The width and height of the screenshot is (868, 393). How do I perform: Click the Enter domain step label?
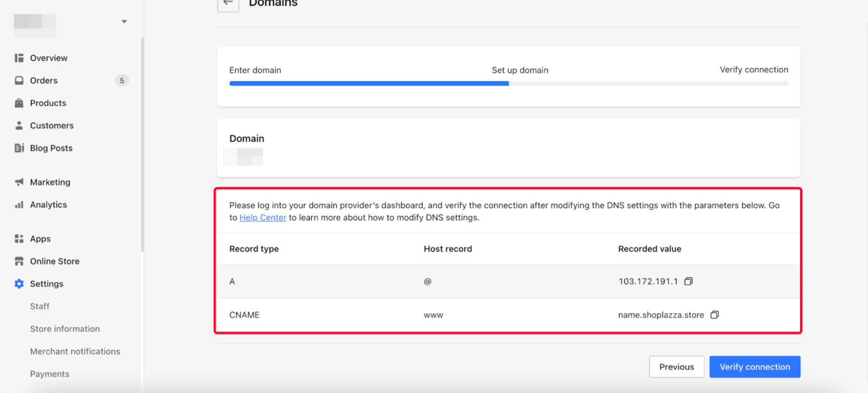coord(255,70)
